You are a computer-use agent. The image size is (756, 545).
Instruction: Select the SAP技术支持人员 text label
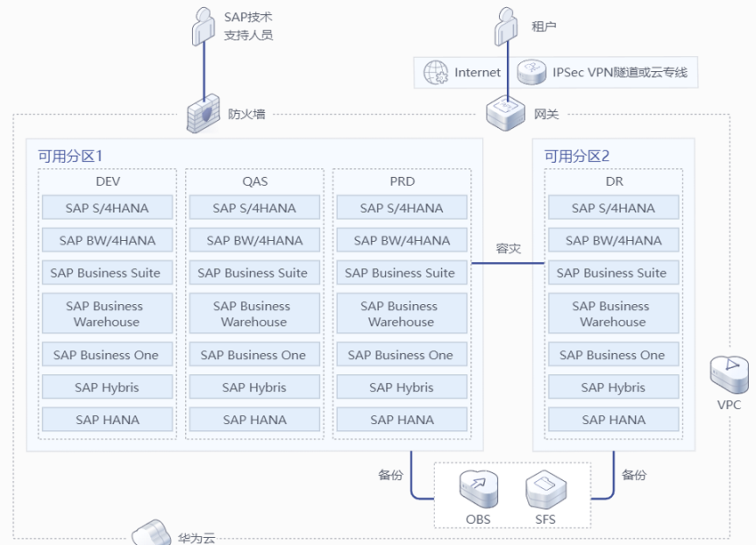248,26
